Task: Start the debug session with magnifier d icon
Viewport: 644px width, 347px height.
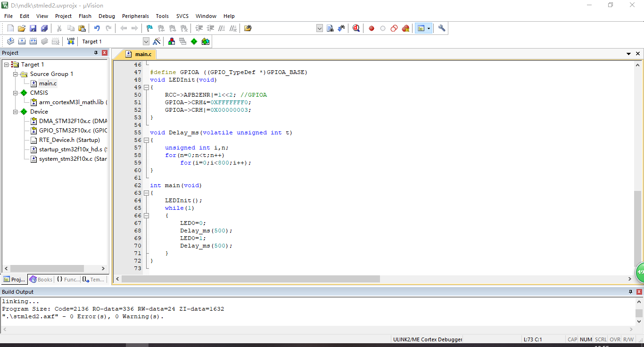Action: click(x=356, y=28)
